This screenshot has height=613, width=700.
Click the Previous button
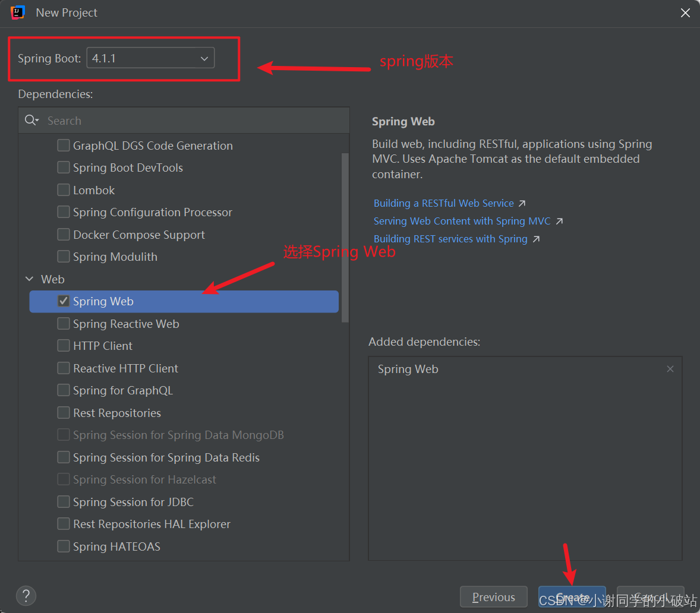pos(494,597)
